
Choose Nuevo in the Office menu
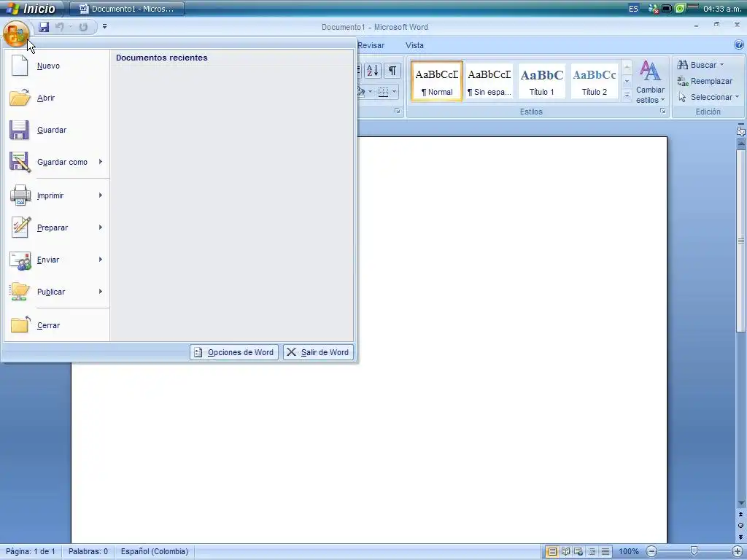pyautogui.click(x=57, y=66)
